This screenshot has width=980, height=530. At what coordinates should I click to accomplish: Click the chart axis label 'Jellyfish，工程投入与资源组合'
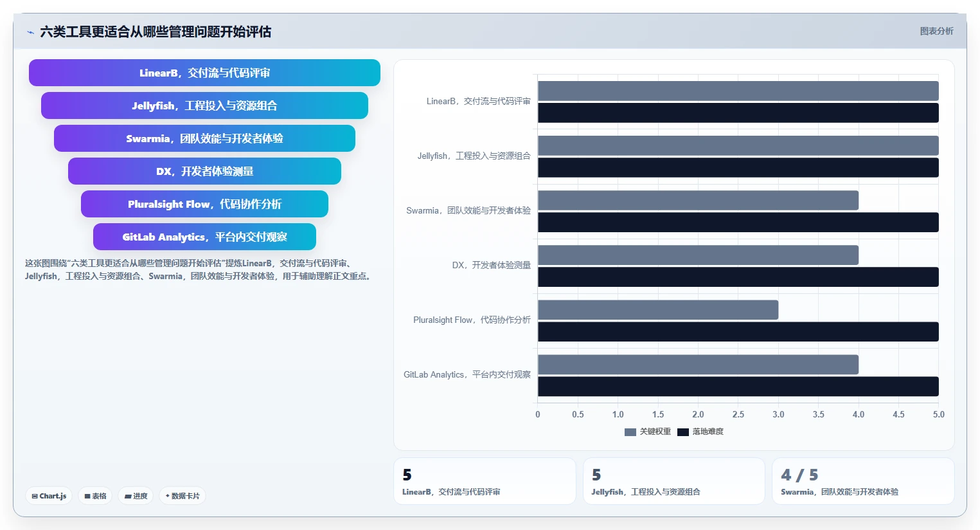point(474,156)
